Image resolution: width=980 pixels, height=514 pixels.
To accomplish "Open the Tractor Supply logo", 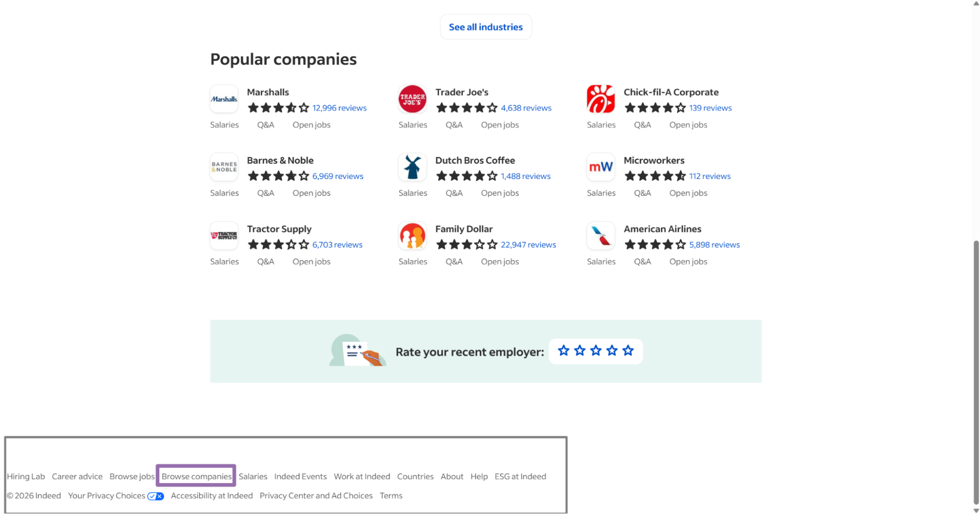I will point(224,235).
